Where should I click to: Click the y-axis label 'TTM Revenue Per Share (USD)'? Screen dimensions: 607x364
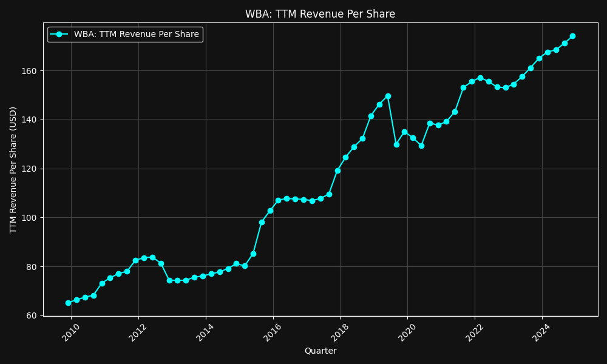pyautogui.click(x=13, y=170)
